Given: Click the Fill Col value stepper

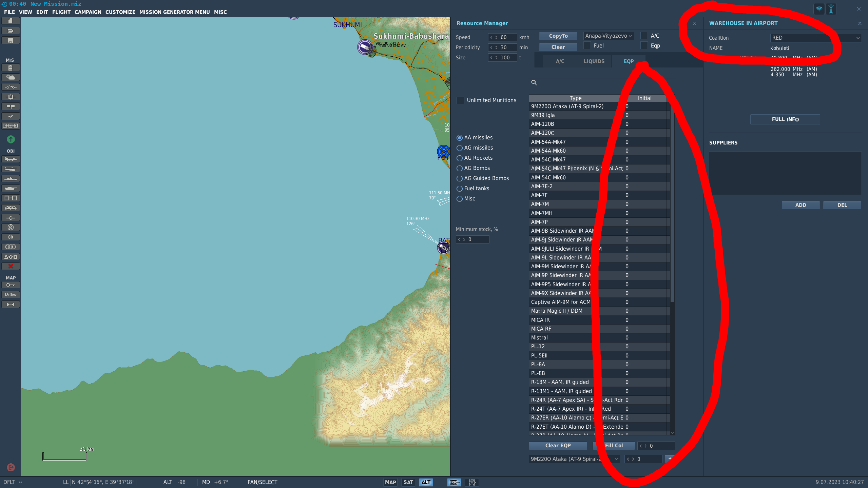Looking at the screenshot, I should click(643, 446).
